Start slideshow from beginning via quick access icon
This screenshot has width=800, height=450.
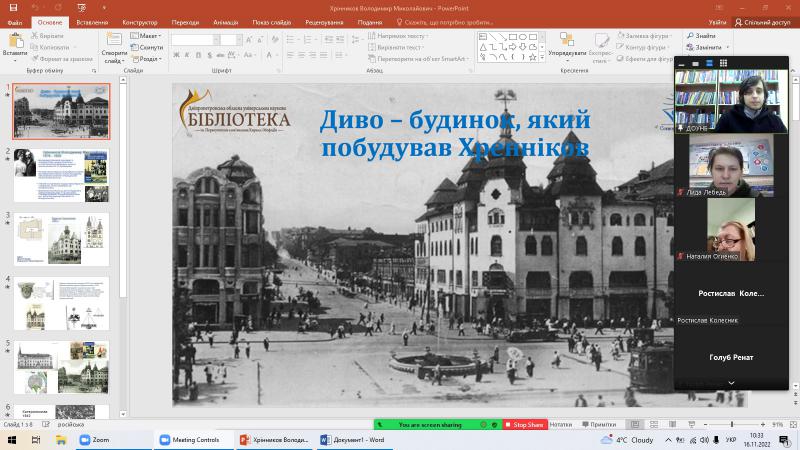point(81,8)
